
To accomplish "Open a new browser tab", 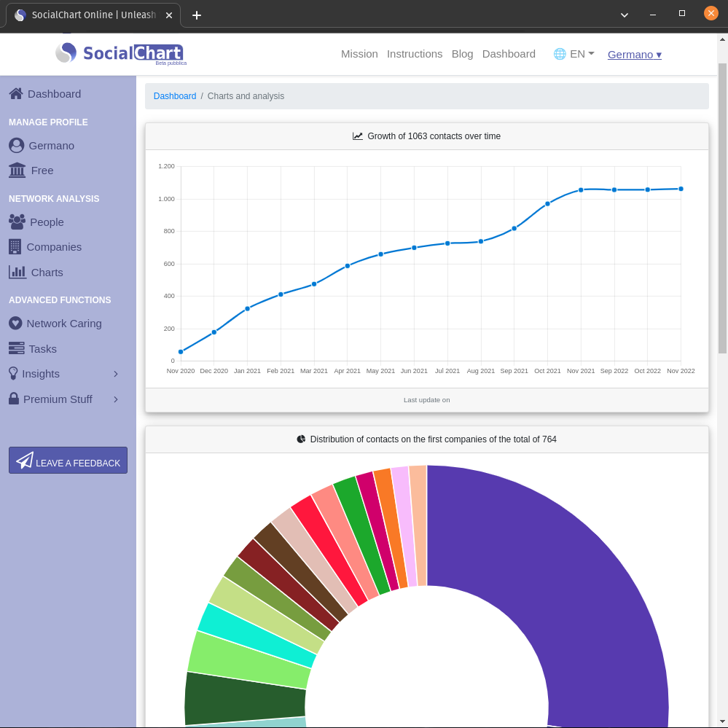I will point(197,15).
